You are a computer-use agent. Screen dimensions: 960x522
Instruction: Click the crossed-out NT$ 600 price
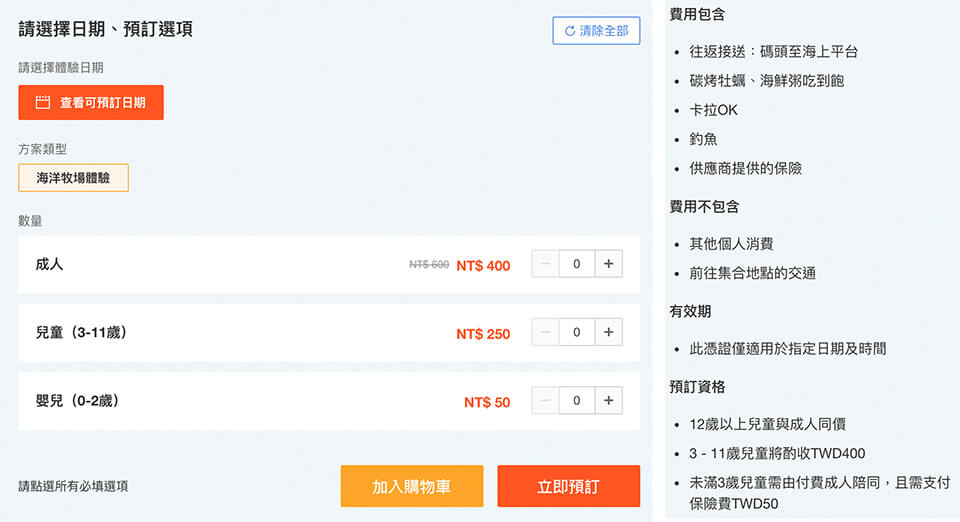tap(429, 264)
